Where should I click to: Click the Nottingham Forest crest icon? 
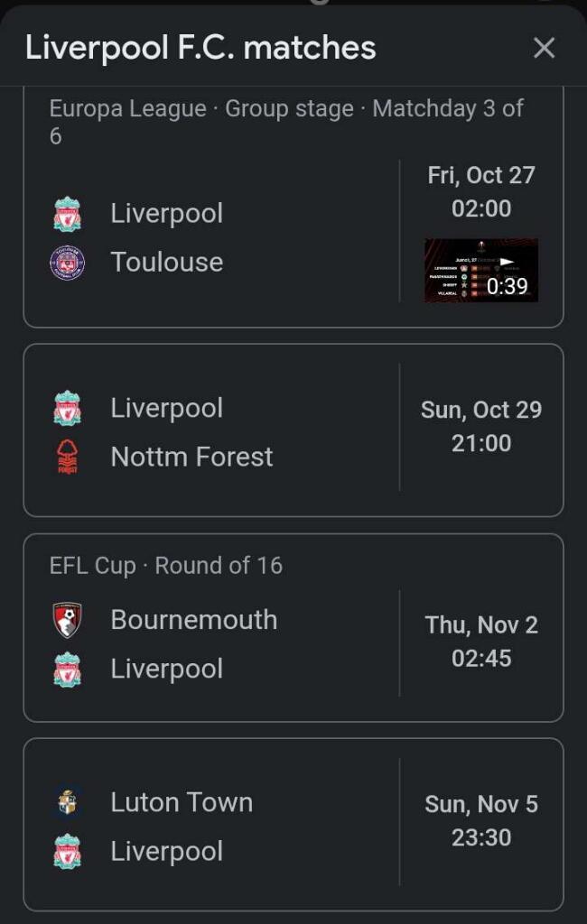pos(67,457)
